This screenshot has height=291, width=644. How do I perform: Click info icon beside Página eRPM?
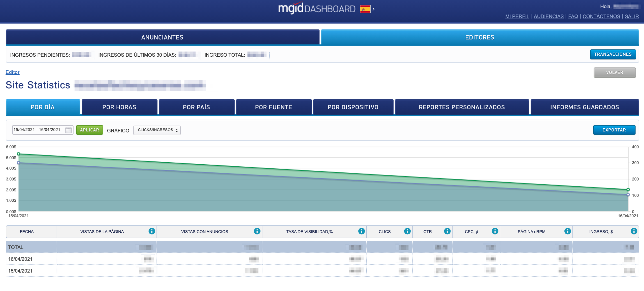tap(567, 231)
